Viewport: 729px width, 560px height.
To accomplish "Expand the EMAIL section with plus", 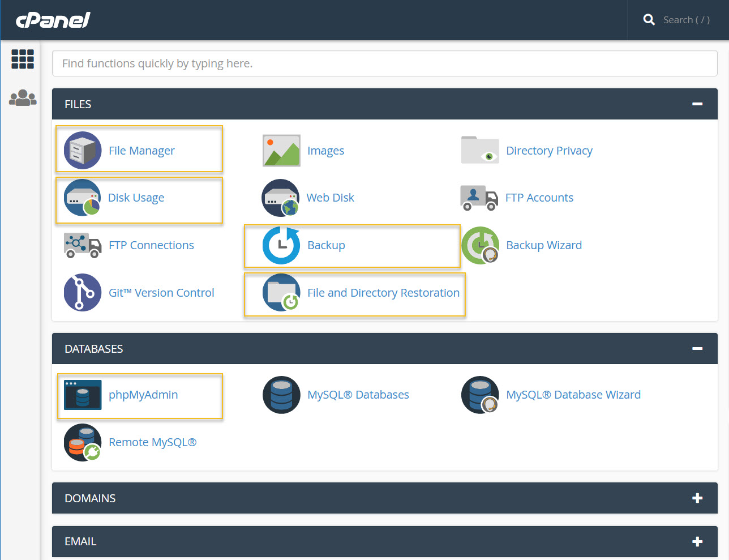I will tap(697, 542).
